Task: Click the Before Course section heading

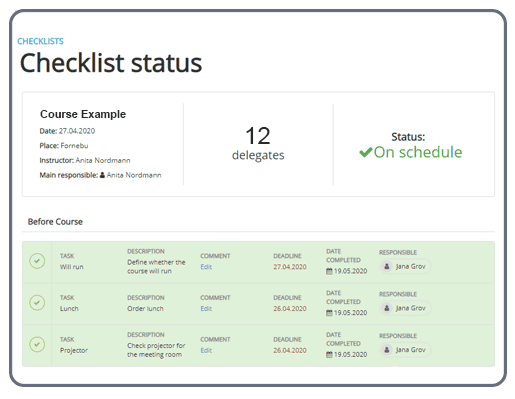Action: coord(55,222)
